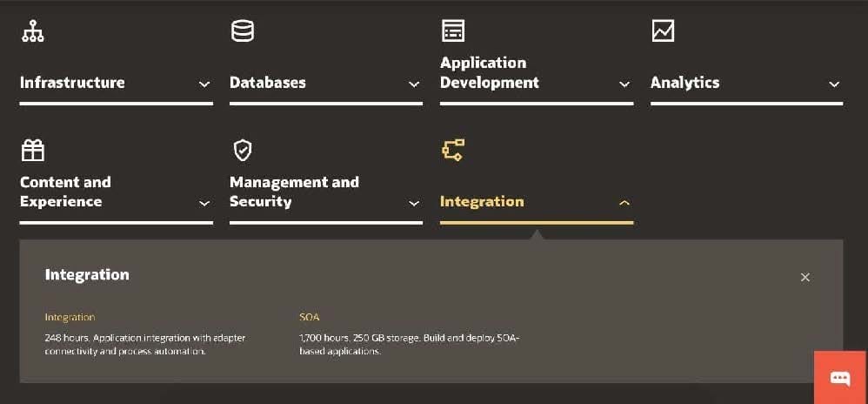Select the Databases category label

click(x=267, y=83)
